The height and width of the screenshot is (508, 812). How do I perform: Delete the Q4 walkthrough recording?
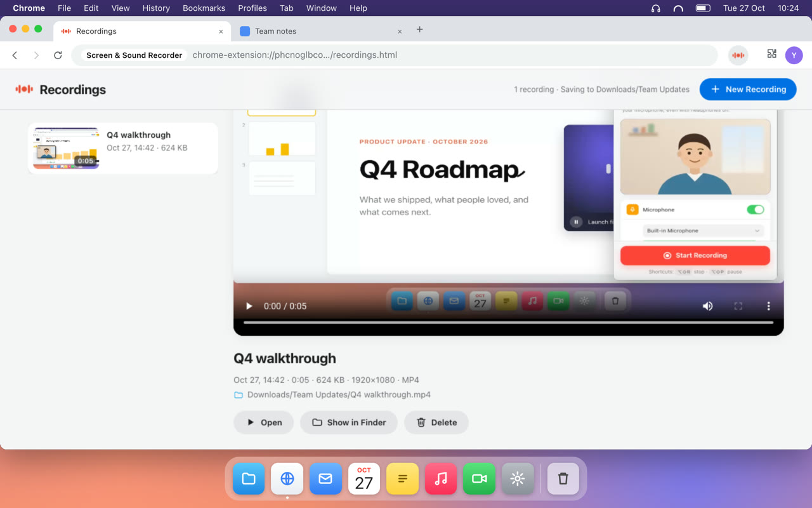coord(436,422)
